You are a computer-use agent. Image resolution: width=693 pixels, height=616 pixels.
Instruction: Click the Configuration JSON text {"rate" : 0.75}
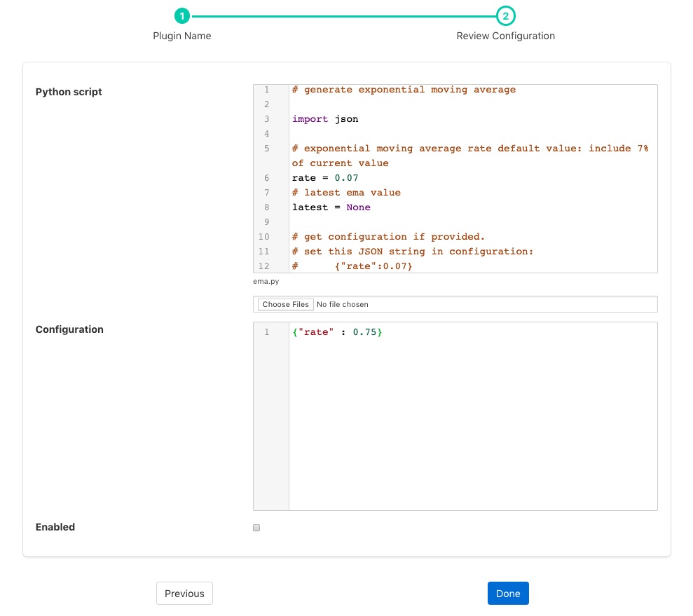pos(336,332)
